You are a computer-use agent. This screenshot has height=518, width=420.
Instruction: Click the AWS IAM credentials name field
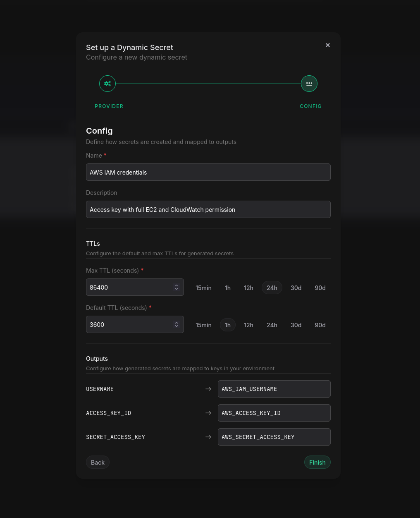click(x=208, y=172)
